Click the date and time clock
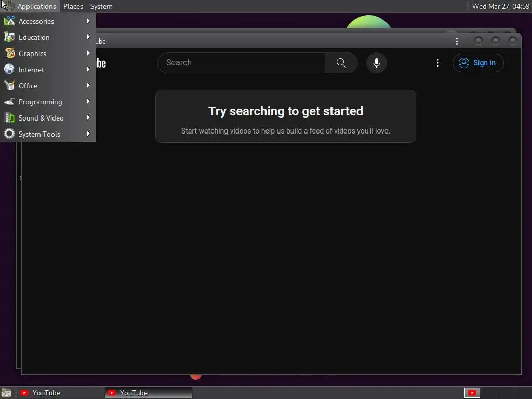This screenshot has height=399, width=532. [x=500, y=6]
